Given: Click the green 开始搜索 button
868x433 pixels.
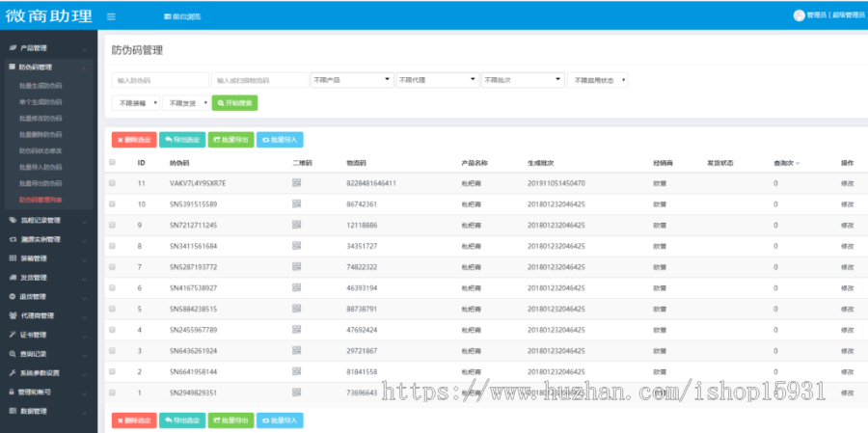Looking at the screenshot, I should (234, 102).
